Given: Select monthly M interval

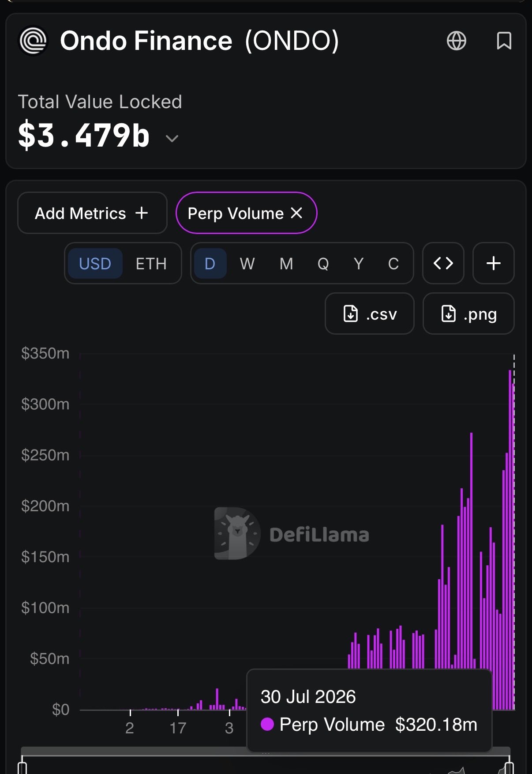Looking at the screenshot, I should 286,264.
